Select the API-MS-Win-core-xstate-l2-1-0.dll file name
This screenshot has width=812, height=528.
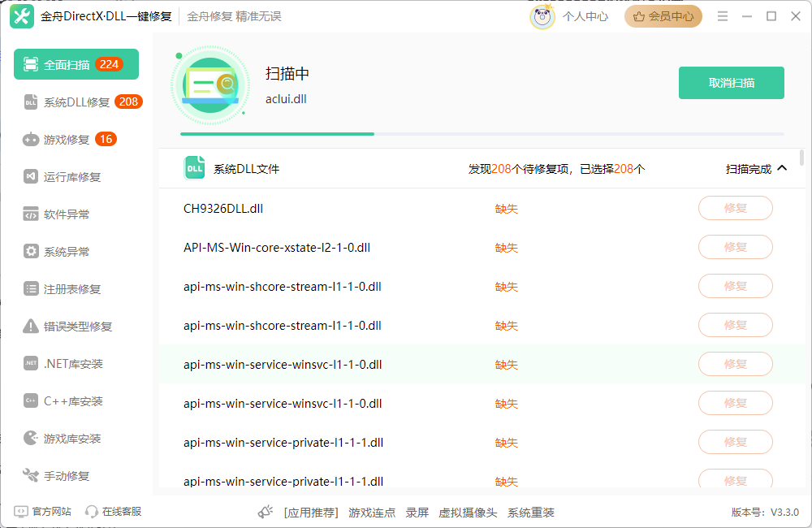coord(277,248)
